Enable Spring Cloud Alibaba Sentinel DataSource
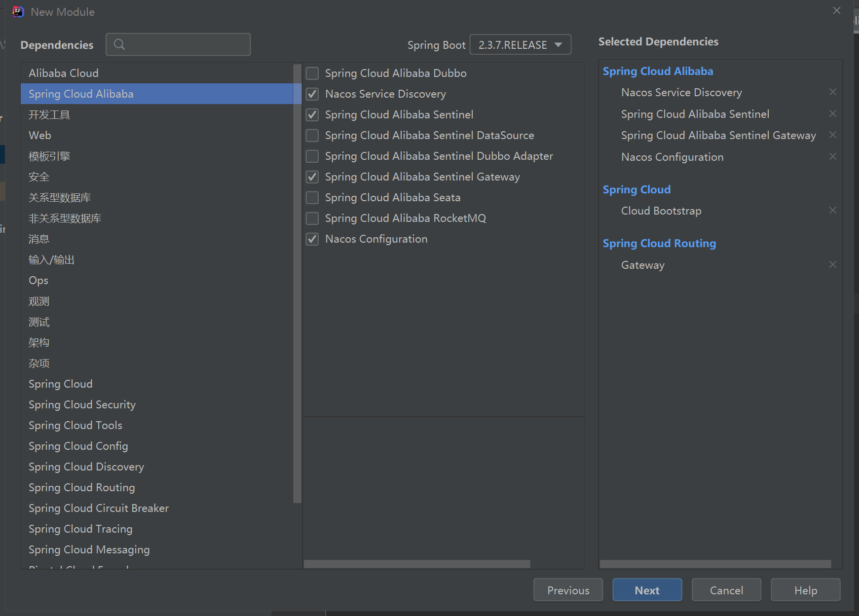This screenshot has width=859, height=616. (x=312, y=135)
